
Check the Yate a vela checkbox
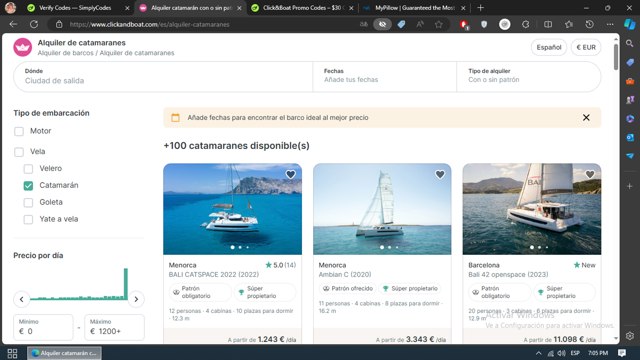[x=28, y=219]
